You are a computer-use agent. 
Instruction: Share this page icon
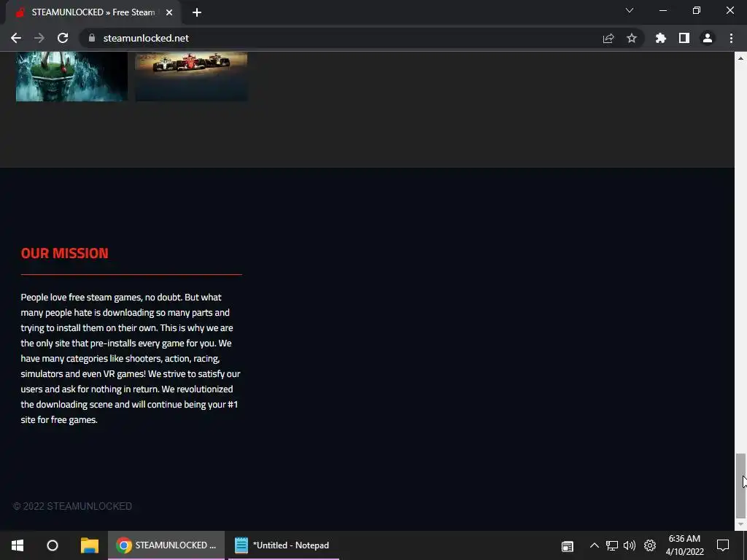[x=608, y=38]
